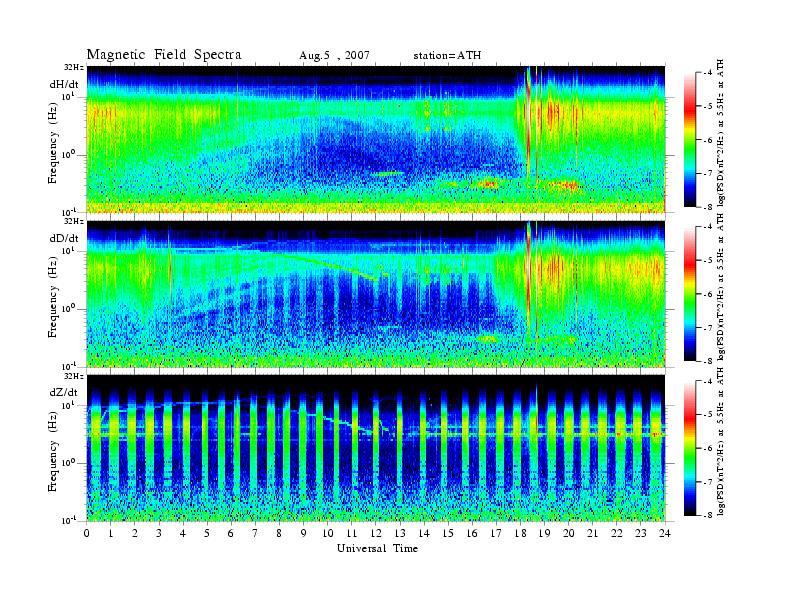
Task: Click the time tick label '21'
Action: [592, 533]
